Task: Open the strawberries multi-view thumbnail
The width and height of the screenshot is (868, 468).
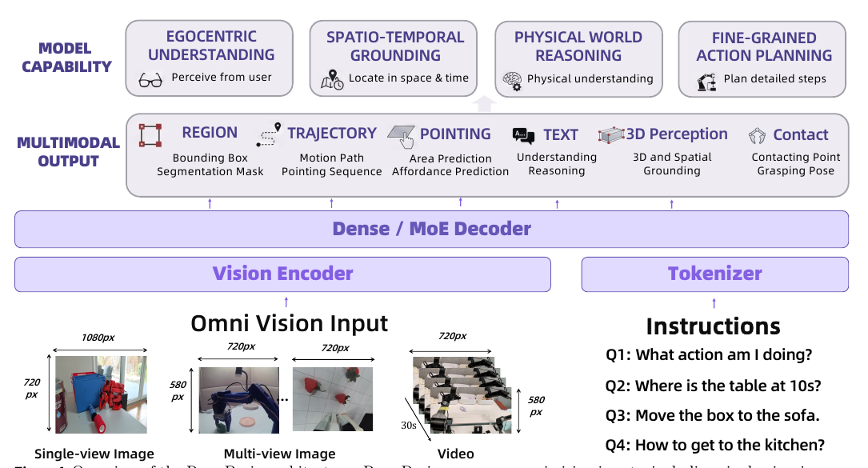Action: point(333,398)
